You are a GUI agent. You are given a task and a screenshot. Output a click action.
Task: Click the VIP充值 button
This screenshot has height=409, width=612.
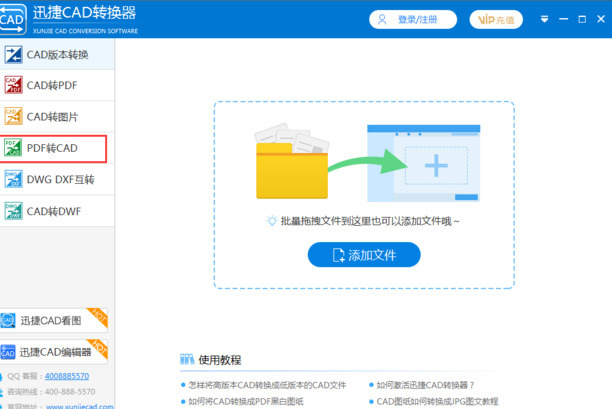(496, 20)
